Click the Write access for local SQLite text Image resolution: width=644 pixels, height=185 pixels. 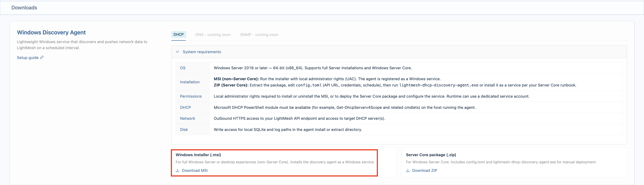[288, 130]
